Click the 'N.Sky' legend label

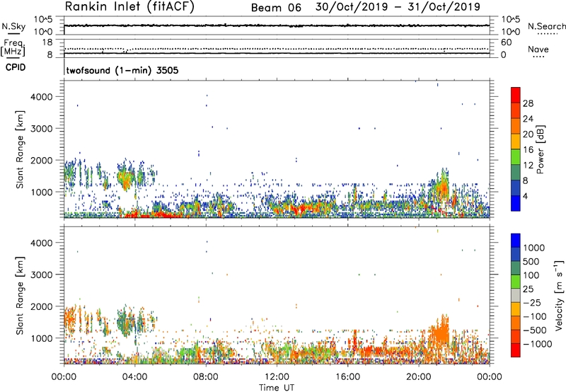point(13,26)
